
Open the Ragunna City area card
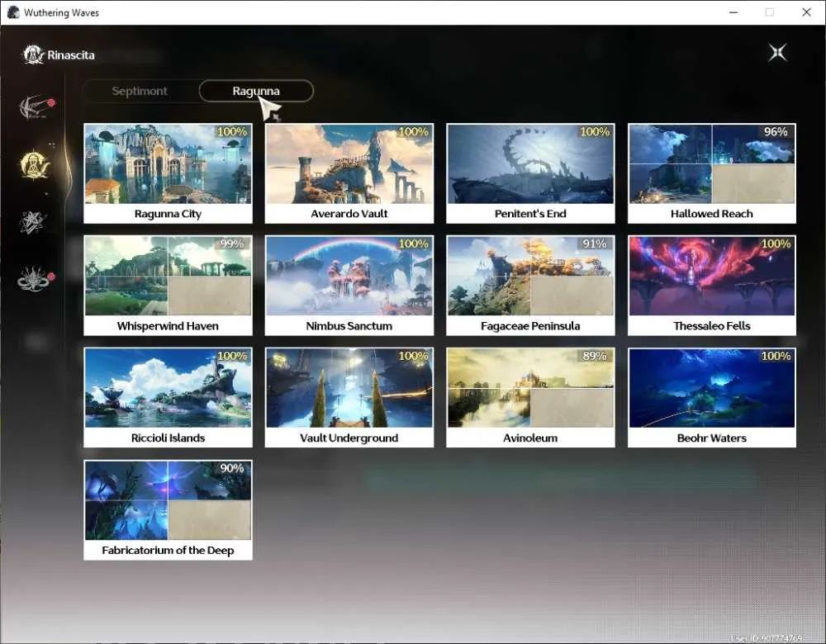168,173
